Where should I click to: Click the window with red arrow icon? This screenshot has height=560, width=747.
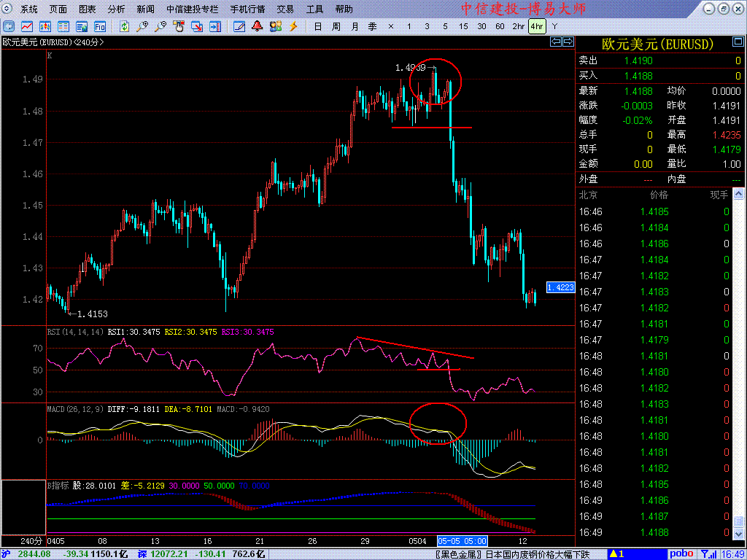point(197,26)
